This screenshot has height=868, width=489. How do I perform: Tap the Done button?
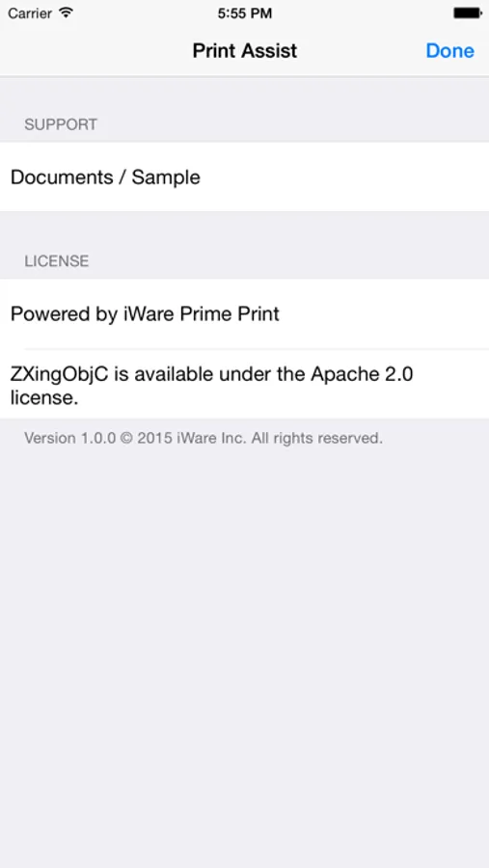click(449, 51)
